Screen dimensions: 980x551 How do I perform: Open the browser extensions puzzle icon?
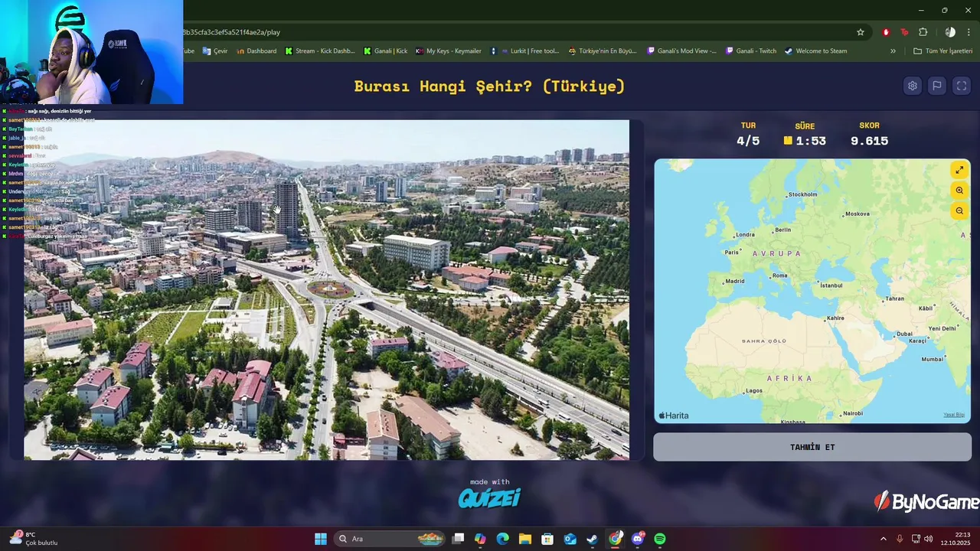click(923, 32)
